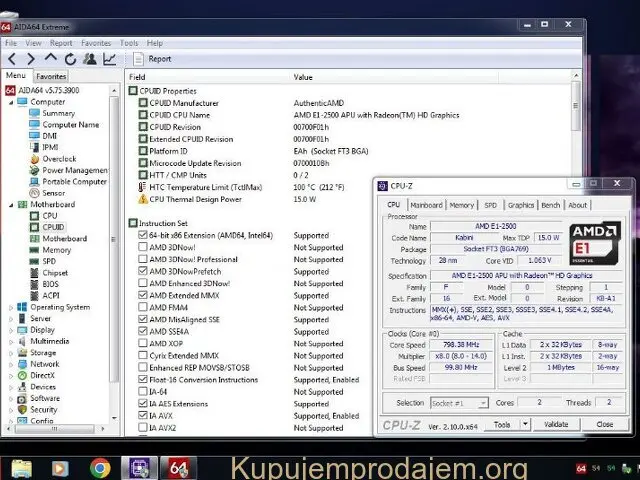This screenshot has height=480, width=640.
Task: Click the CPU-Z icon in the taskbar
Action: tap(138, 467)
